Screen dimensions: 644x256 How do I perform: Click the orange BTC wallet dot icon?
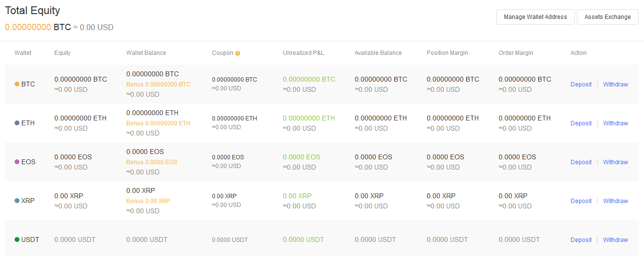tap(17, 84)
